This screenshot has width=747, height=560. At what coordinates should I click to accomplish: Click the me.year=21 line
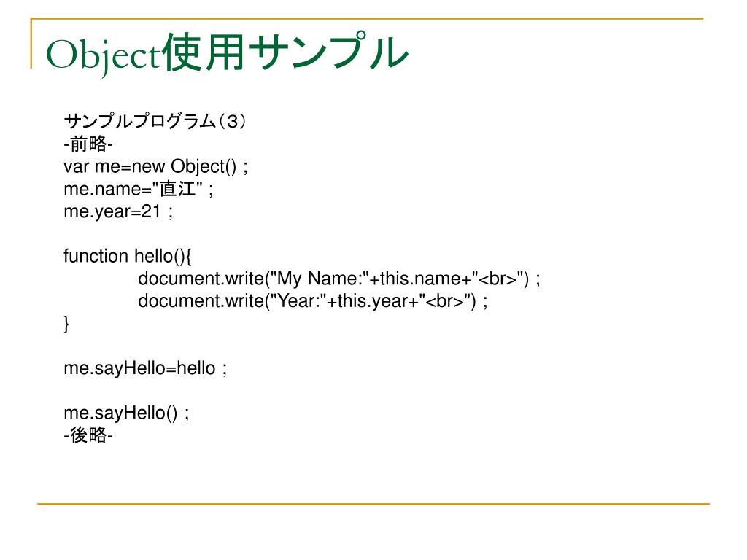point(118,212)
